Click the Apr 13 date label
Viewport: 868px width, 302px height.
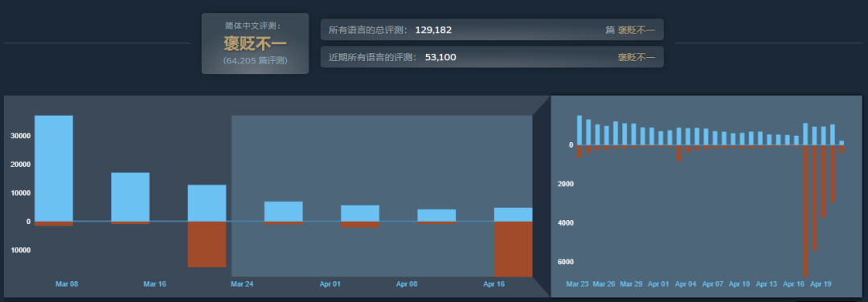click(x=768, y=284)
